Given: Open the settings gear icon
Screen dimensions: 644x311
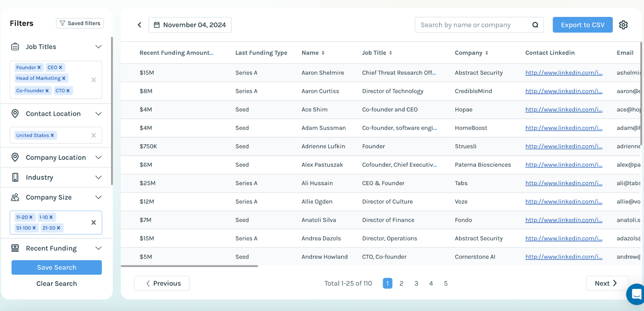Looking at the screenshot, I should pyautogui.click(x=623, y=25).
